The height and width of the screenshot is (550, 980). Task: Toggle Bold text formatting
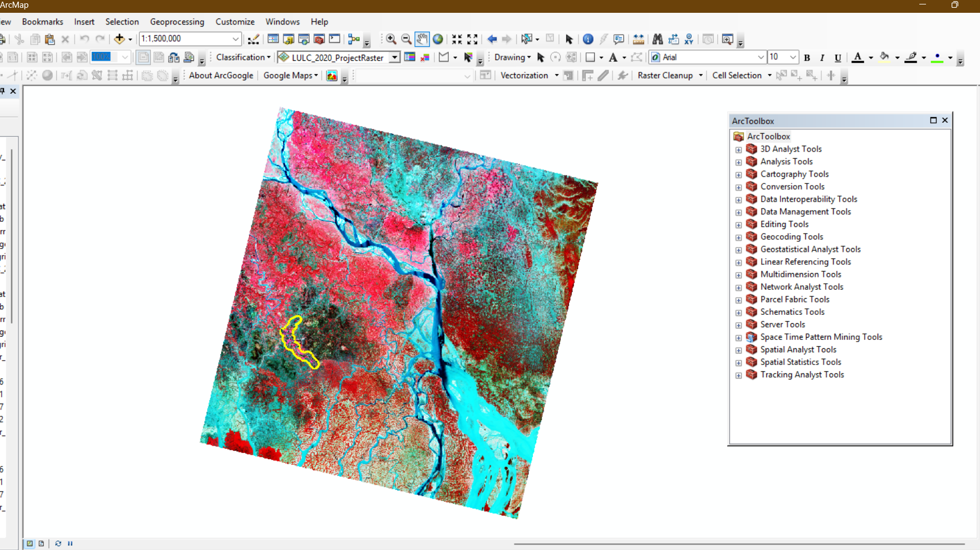[x=807, y=57]
